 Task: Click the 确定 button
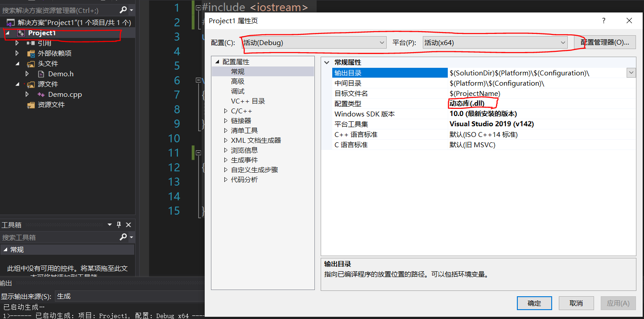point(534,303)
